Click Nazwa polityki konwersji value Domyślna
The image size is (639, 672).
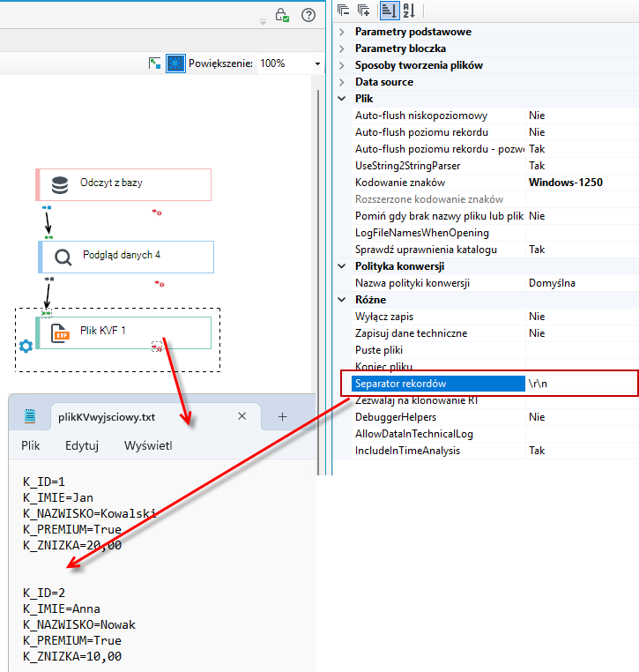(x=552, y=283)
